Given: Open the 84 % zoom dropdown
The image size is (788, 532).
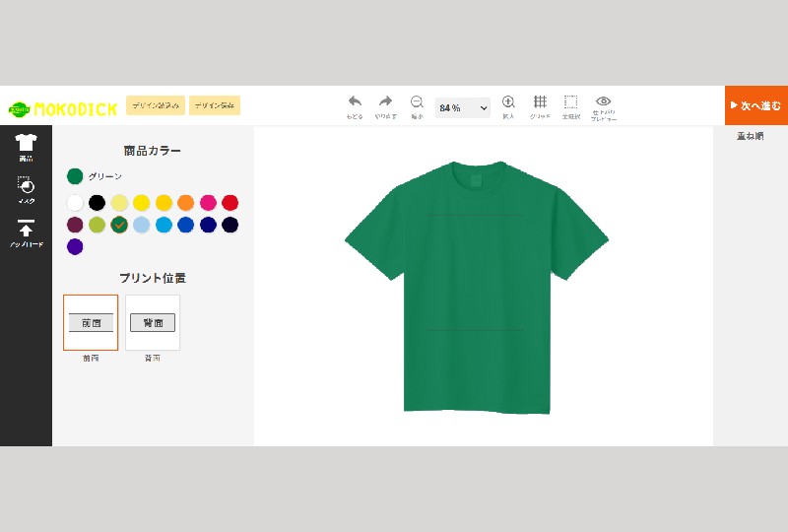Looking at the screenshot, I should tap(463, 107).
